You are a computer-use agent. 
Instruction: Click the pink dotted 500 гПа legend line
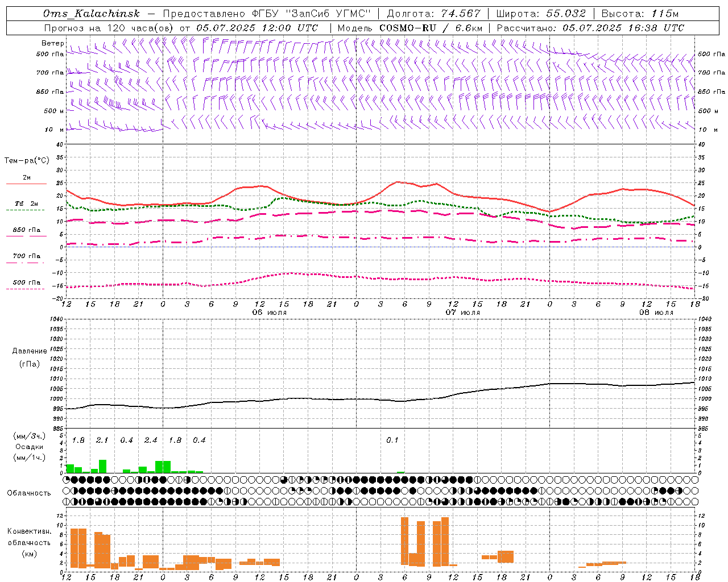pos(26,289)
